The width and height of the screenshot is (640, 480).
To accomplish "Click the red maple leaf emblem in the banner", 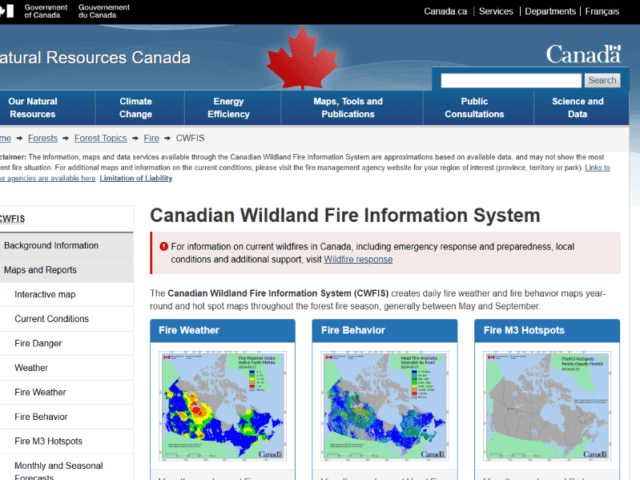I will point(302,58).
